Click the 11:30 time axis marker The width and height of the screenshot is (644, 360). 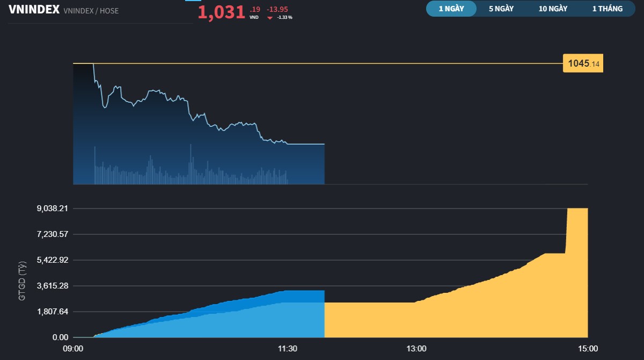click(288, 349)
